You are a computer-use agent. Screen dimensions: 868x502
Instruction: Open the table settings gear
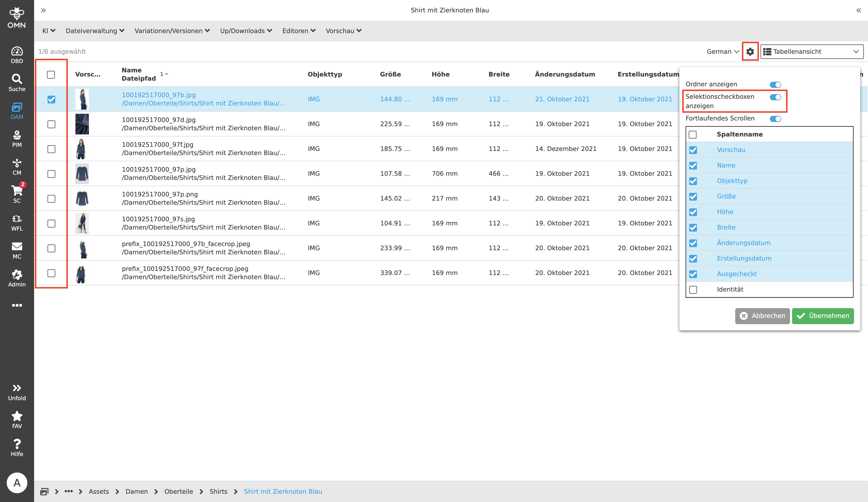(x=750, y=51)
